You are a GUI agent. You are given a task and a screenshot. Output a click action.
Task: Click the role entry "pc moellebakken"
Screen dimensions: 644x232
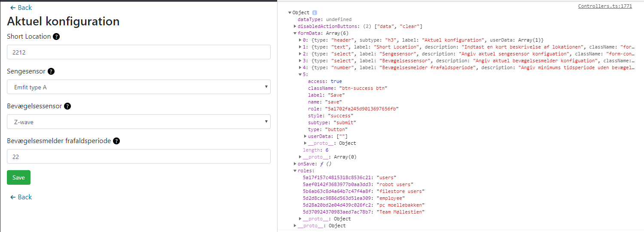point(362,205)
